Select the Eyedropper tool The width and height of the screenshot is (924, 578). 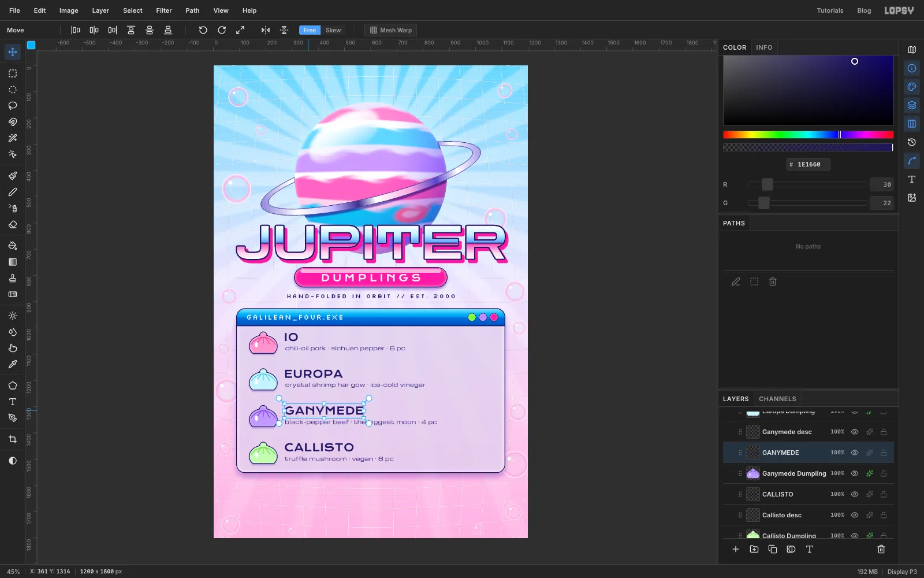tap(13, 364)
